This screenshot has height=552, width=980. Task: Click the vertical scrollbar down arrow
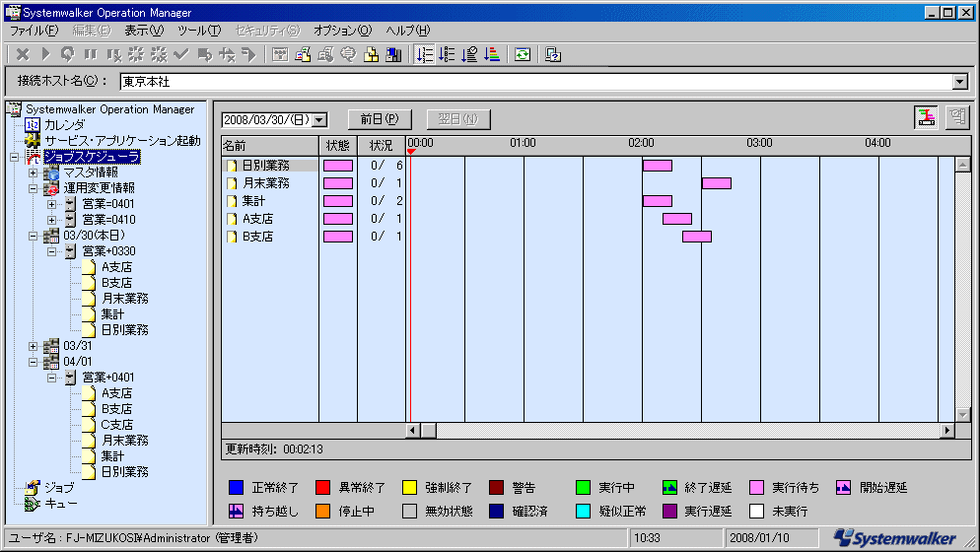(x=962, y=414)
